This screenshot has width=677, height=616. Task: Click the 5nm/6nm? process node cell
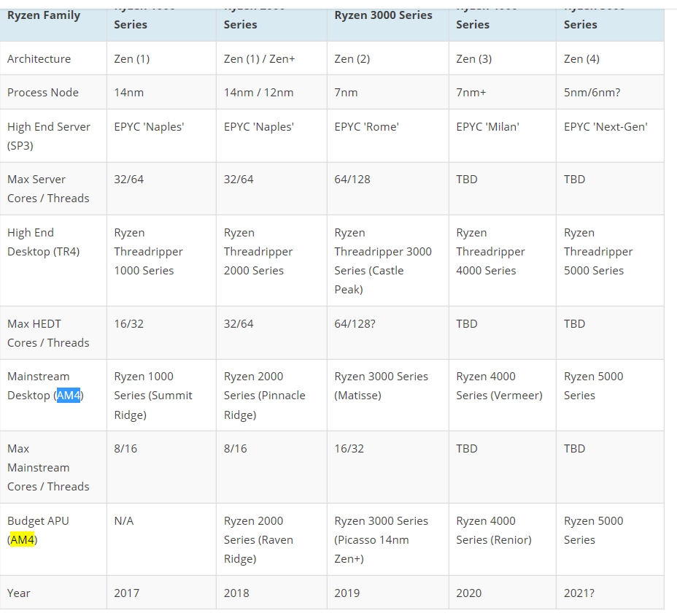pyautogui.click(x=592, y=93)
